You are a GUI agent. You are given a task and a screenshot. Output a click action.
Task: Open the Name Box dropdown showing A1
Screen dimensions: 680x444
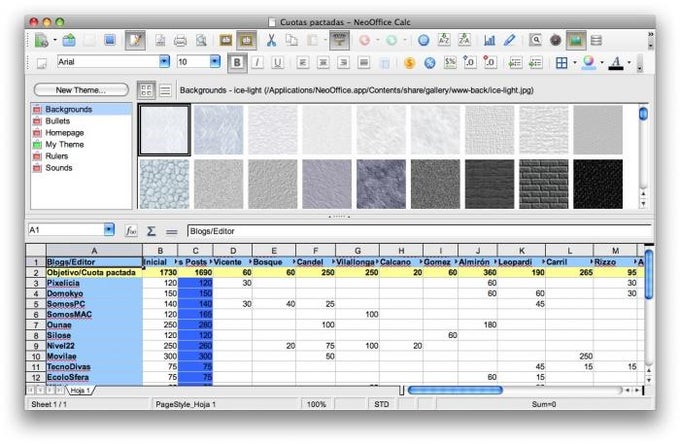(109, 229)
